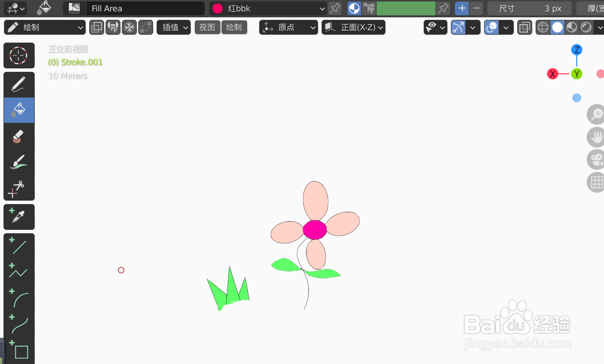Viewport: 604px width, 364px height.
Task: Switch to wireframe shading
Action: (543, 27)
